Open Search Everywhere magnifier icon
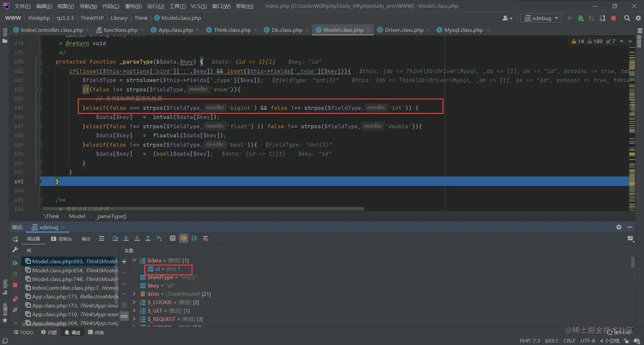Image resolution: width=644 pixels, height=345 pixels. (627, 18)
